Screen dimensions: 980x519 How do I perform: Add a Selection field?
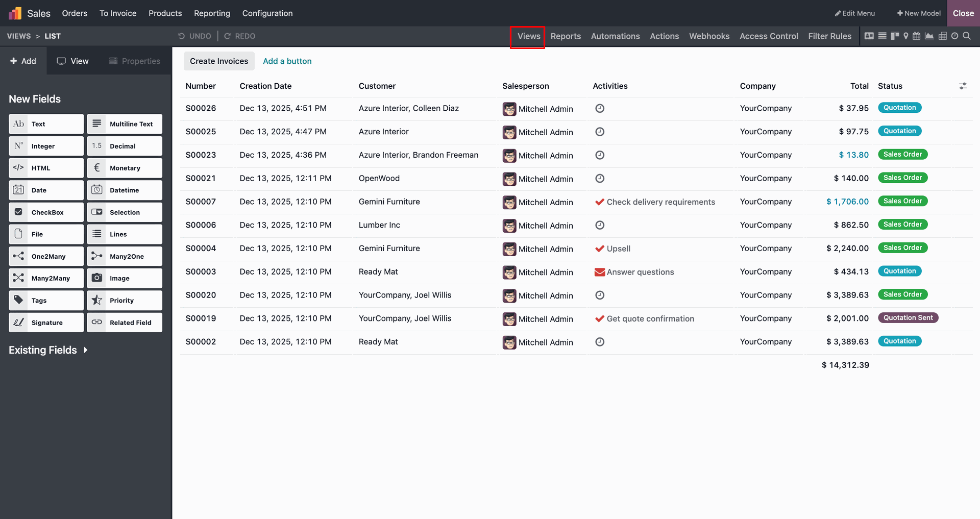[x=125, y=212]
